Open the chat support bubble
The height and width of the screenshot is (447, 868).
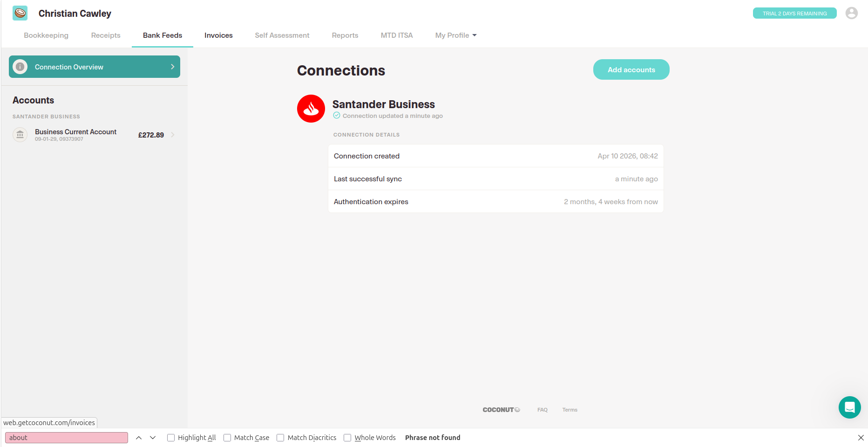(849, 407)
